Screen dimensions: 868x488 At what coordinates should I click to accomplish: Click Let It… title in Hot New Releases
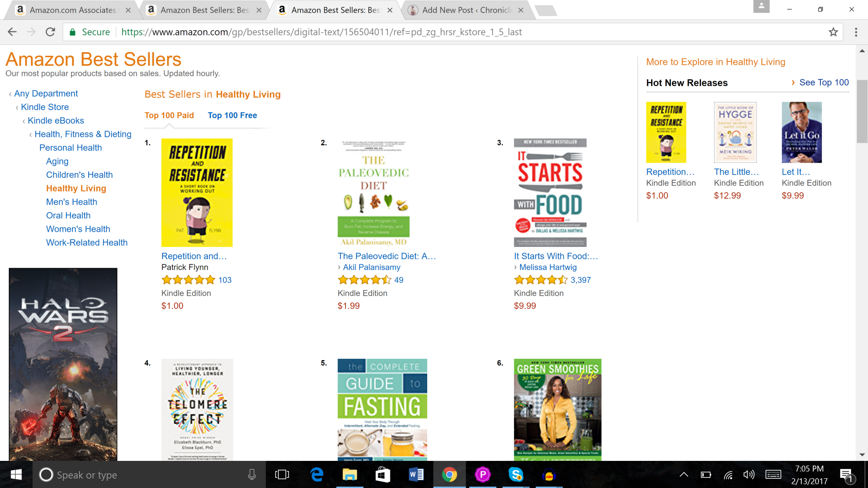tap(796, 172)
